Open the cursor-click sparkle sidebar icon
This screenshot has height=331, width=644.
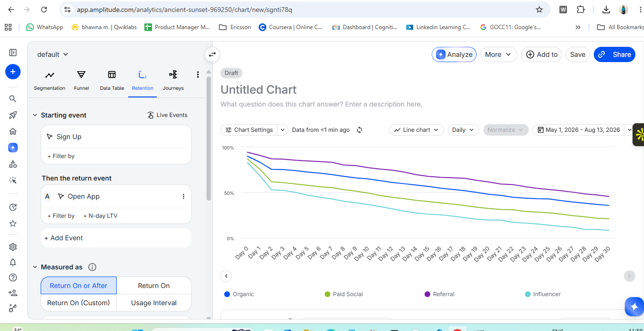point(13,180)
